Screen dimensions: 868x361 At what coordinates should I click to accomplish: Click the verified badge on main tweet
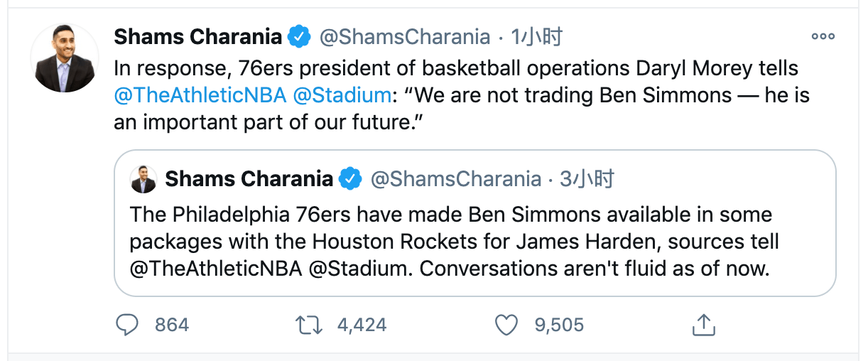[299, 37]
